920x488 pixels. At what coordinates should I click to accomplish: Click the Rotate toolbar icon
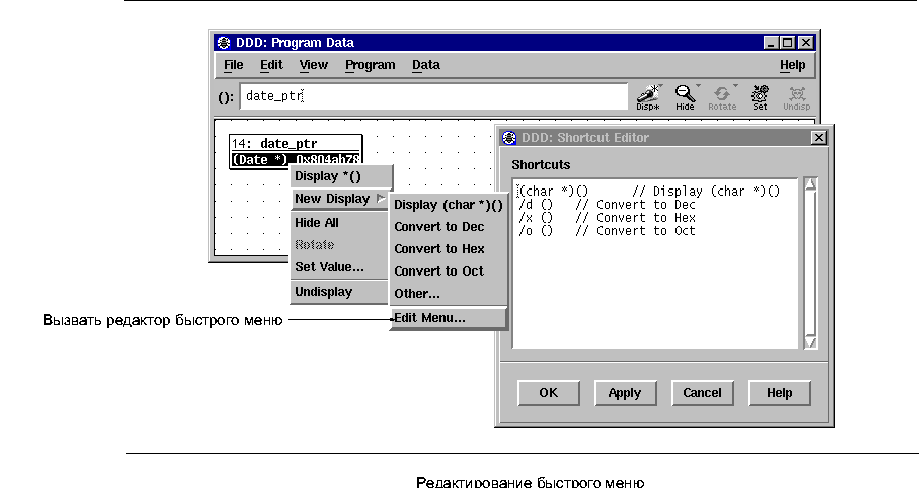[722, 97]
